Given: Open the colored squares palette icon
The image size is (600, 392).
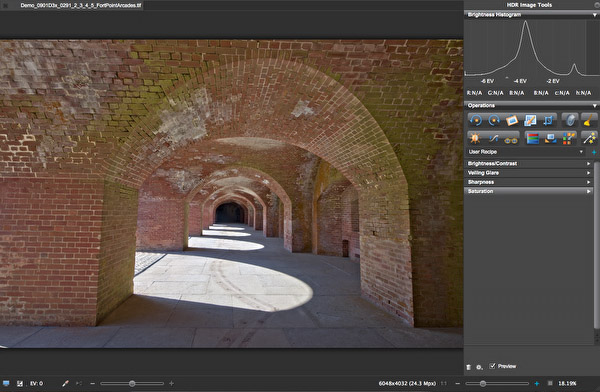Looking at the screenshot, I should [569, 138].
